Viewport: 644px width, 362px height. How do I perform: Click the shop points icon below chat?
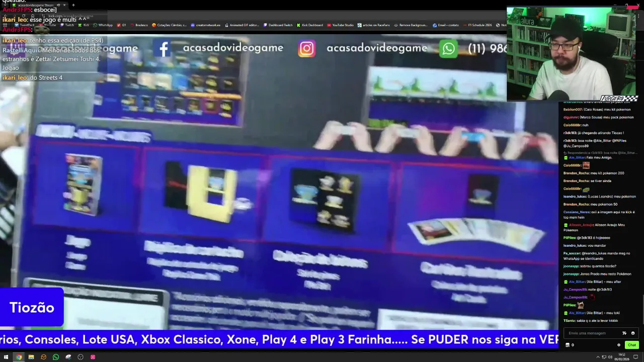point(568,345)
